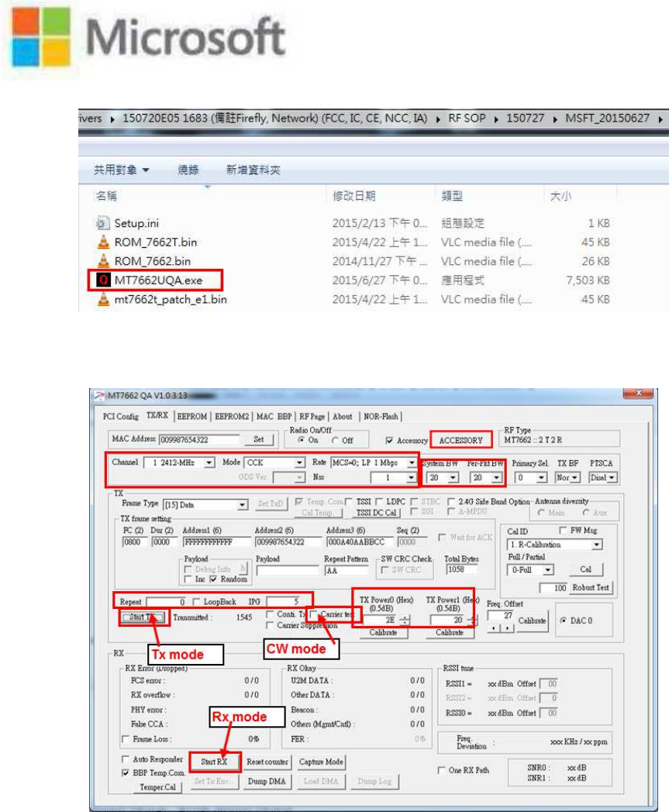Open the TX BF dropdown

pos(574,477)
